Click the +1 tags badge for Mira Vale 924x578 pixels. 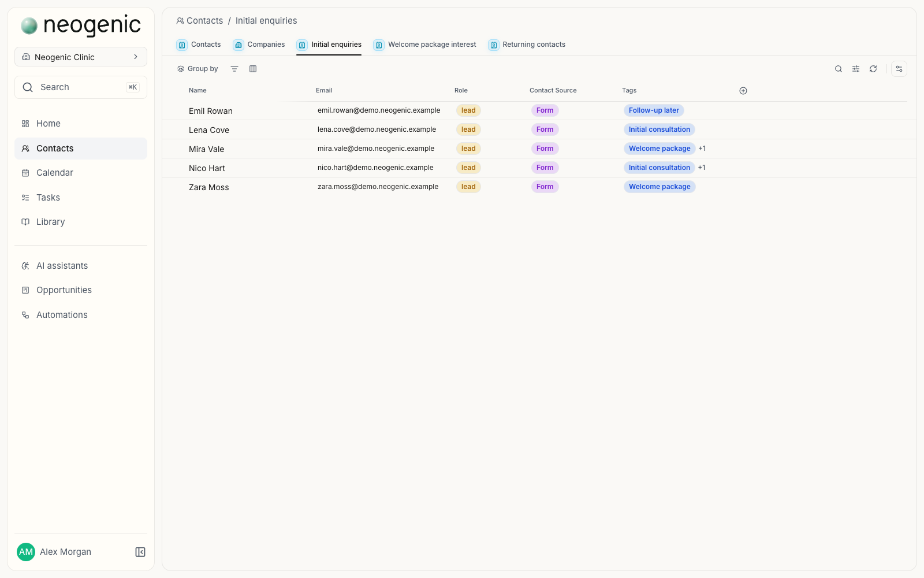coord(702,149)
